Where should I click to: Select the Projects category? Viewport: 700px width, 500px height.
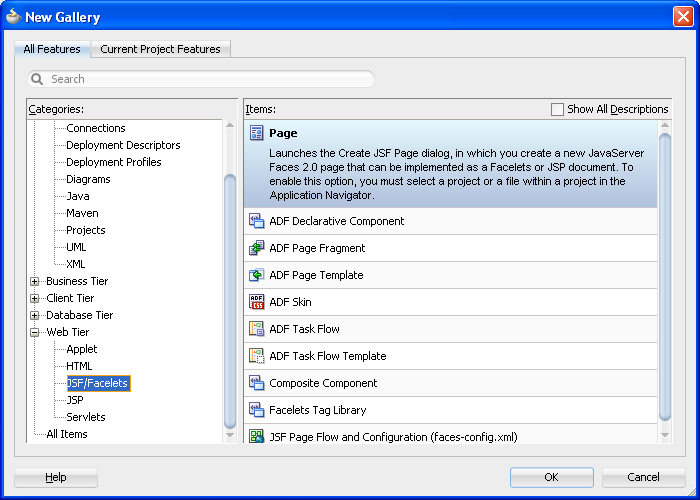(x=86, y=230)
